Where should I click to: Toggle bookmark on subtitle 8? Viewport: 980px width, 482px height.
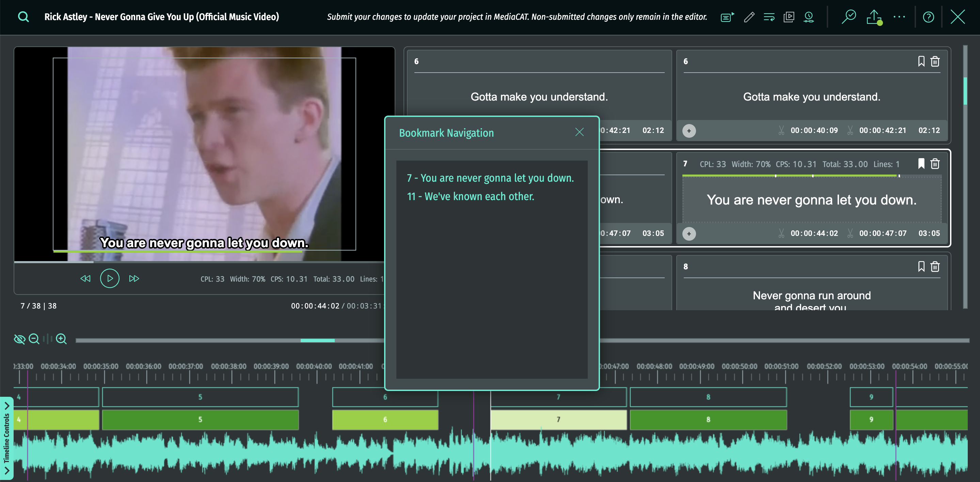[921, 267]
